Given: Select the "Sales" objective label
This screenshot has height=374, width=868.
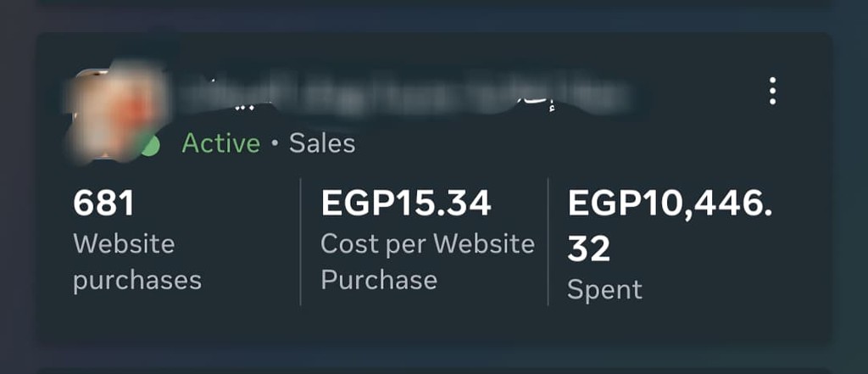Looking at the screenshot, I should 322,143.
